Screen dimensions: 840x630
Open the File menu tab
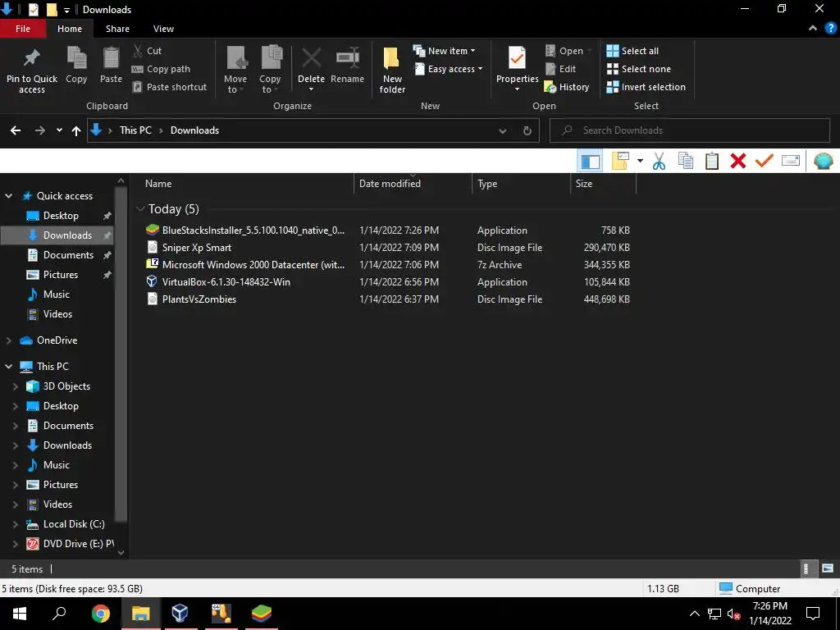23,29
